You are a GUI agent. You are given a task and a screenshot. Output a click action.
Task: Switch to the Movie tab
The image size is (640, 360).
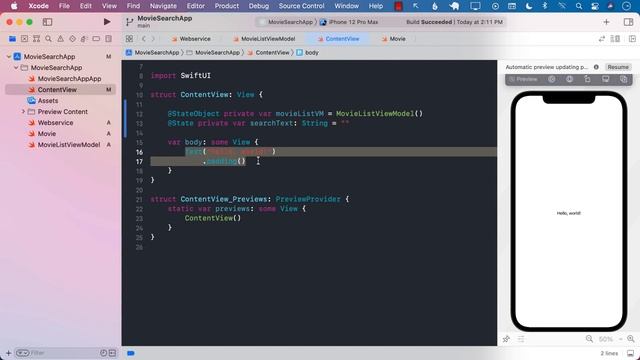click(x=393, y=39)
